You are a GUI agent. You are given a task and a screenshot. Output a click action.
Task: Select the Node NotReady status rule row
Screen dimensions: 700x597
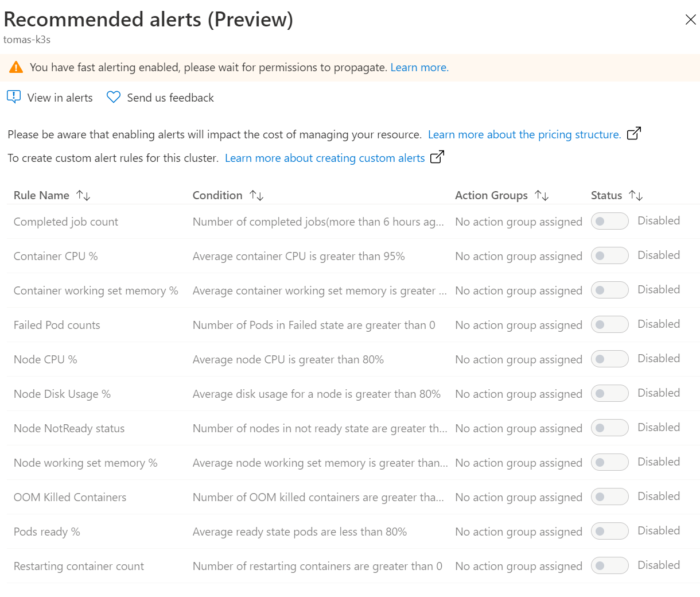[69, 428]
